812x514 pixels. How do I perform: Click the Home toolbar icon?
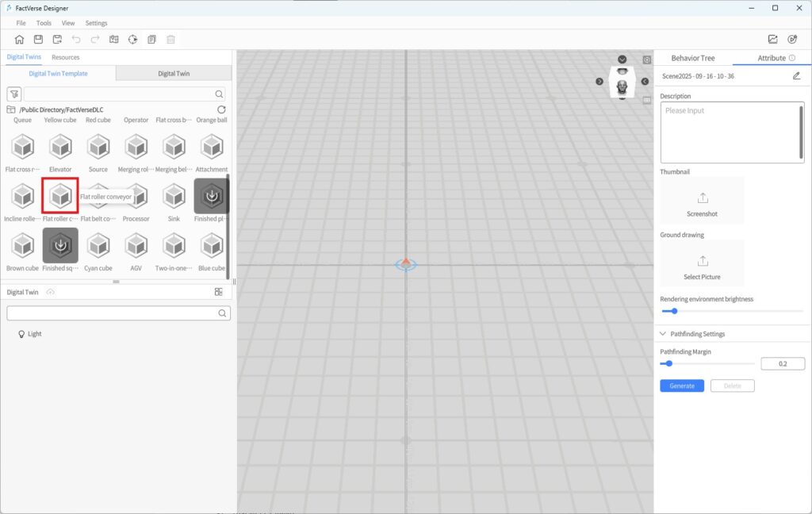pos(19,38)
